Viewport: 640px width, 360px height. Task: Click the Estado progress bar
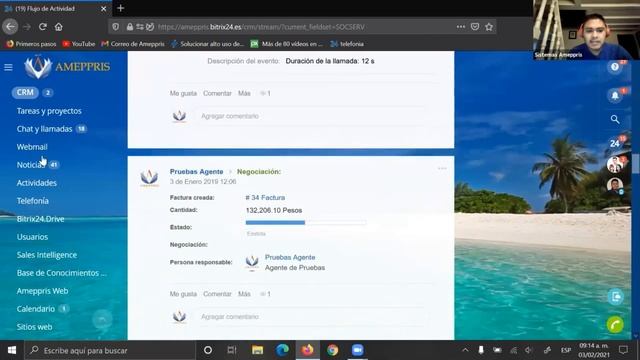click(x=306, y=222)
